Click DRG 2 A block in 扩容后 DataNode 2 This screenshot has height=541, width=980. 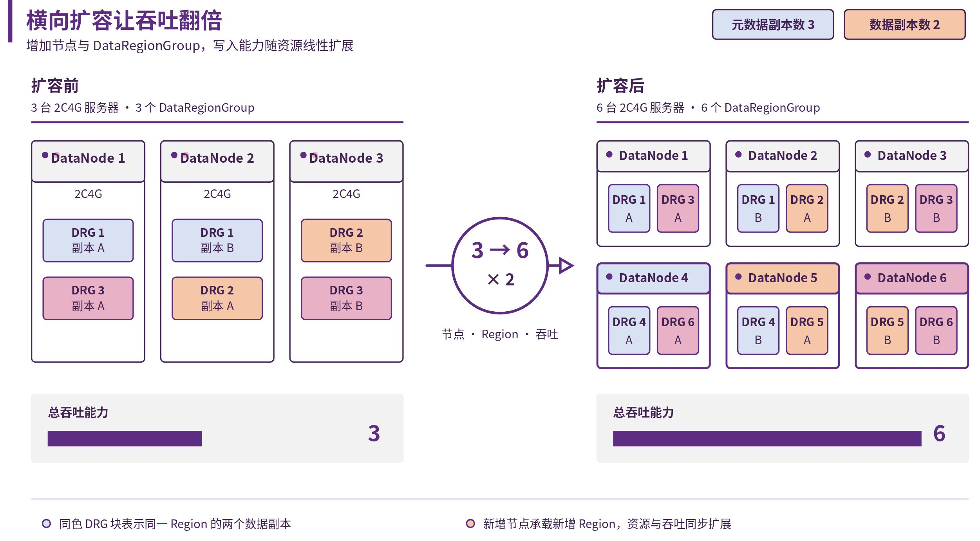point(807,208)
